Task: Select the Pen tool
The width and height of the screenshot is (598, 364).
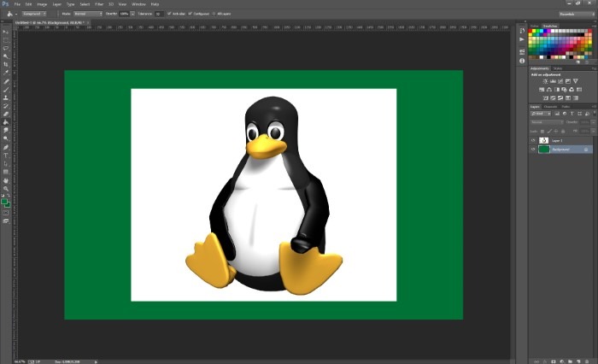Action: pos(6,147)
